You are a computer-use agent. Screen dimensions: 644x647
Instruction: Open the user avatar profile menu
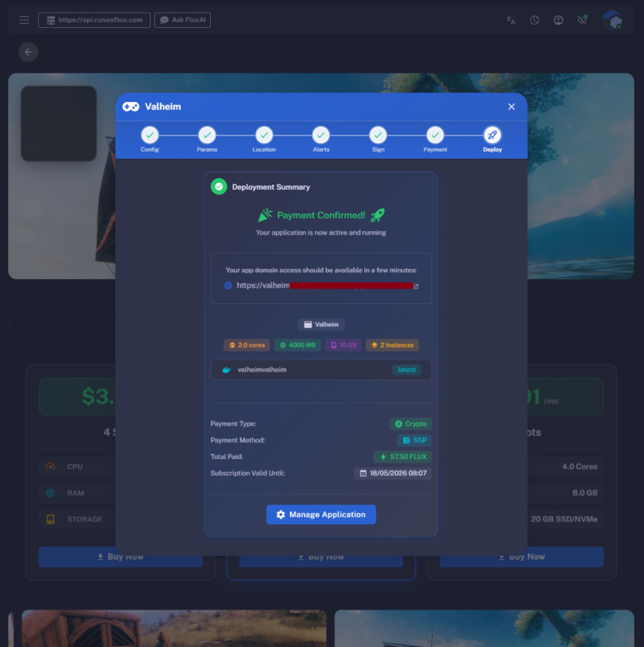[612, 20]
